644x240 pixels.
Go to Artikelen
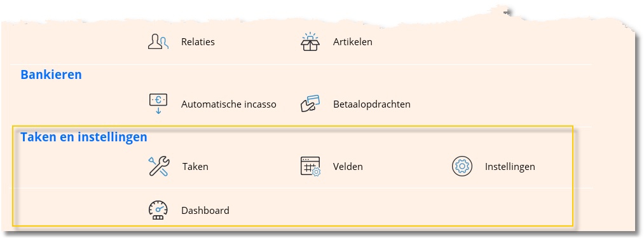click(353, 42)
